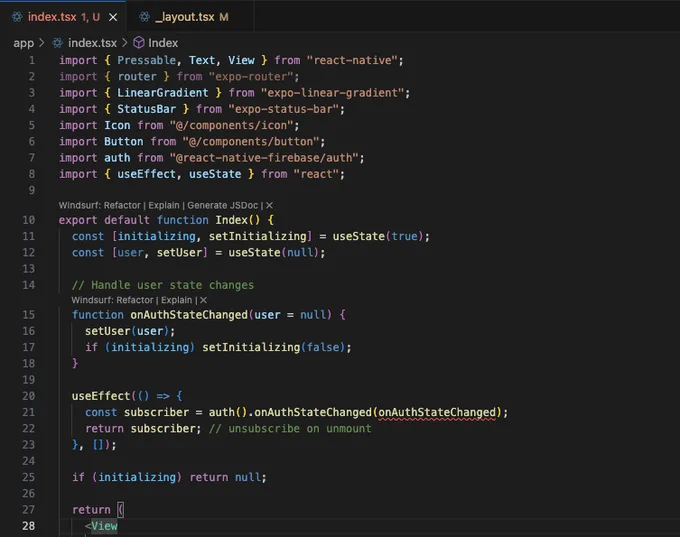Switch to the index.tsx tab
680x537 pixels.
coord(63,17)
